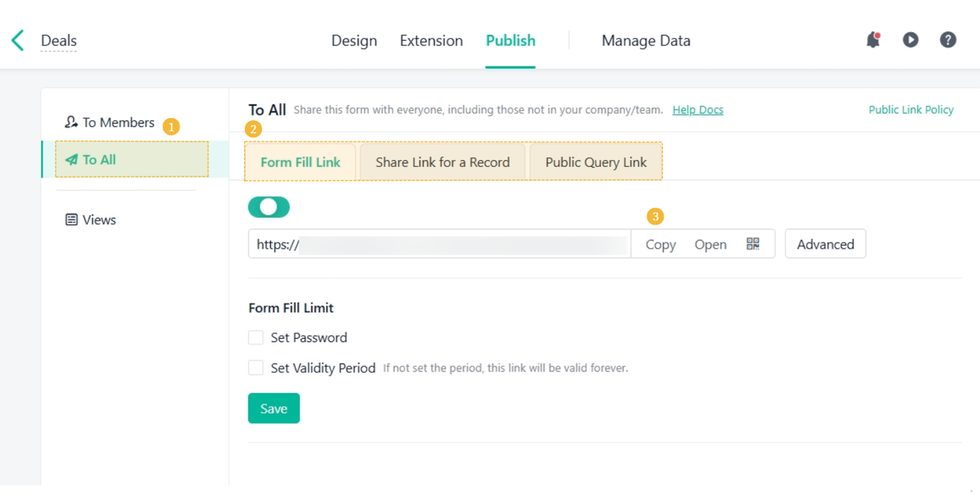
Task: Open the Help Docs link
Action: pyautogui.click(x=697, y=110)
